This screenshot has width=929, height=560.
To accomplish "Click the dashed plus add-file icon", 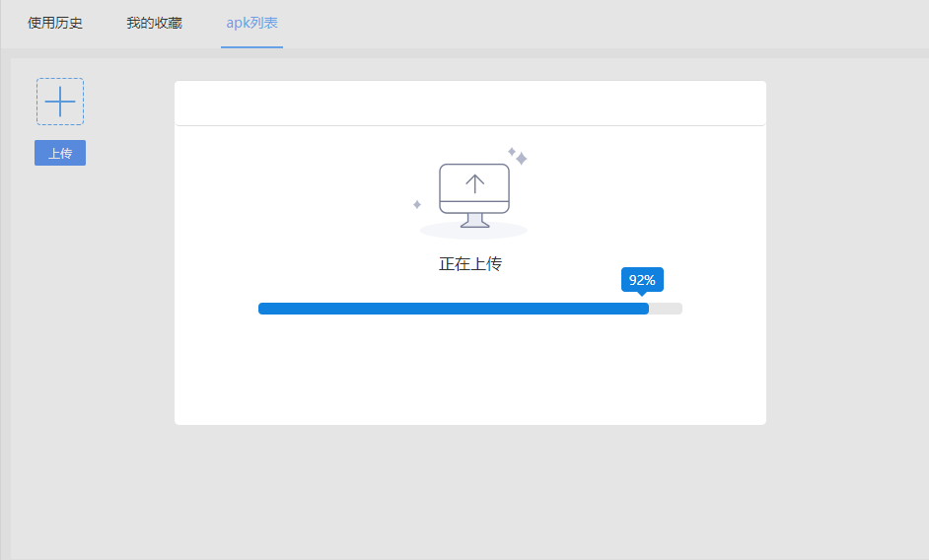I will coord(60,102).
